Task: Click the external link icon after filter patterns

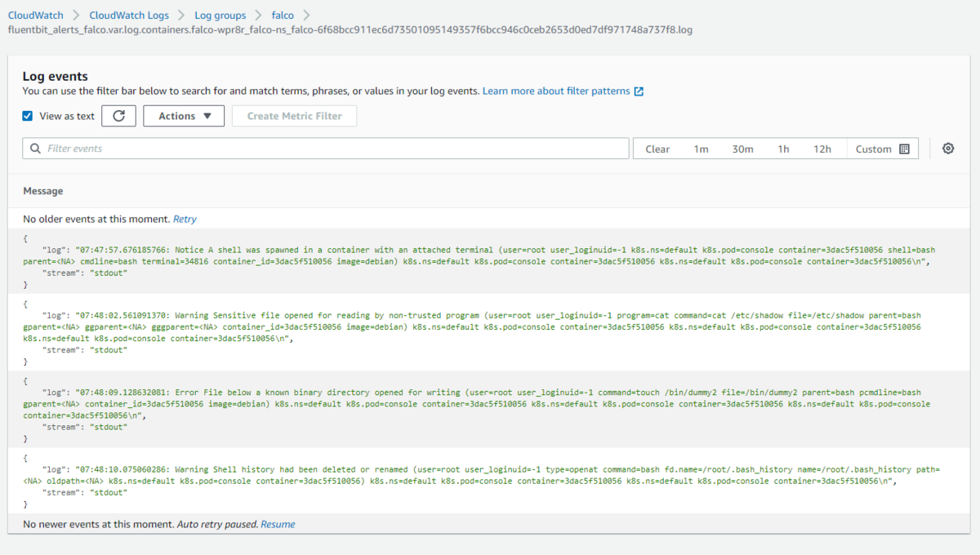Action: [639, 91]
